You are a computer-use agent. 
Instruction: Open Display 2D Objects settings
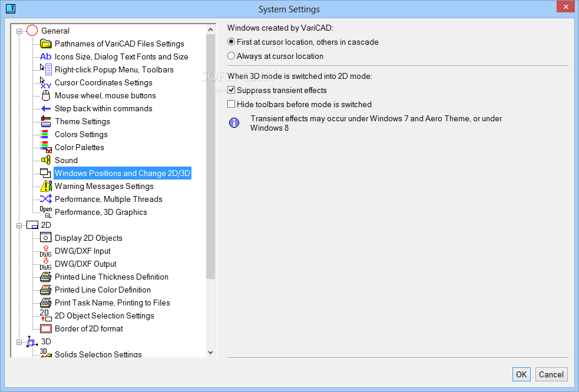88,238
